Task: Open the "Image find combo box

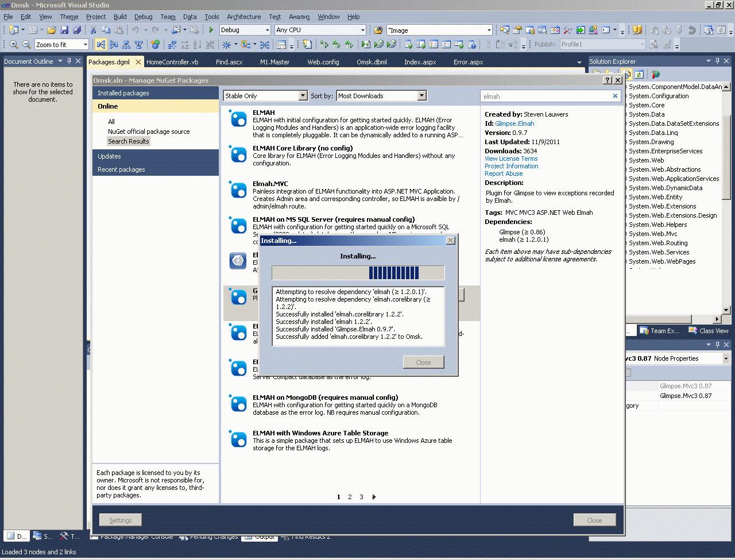Action: click(x=440, y=30)
